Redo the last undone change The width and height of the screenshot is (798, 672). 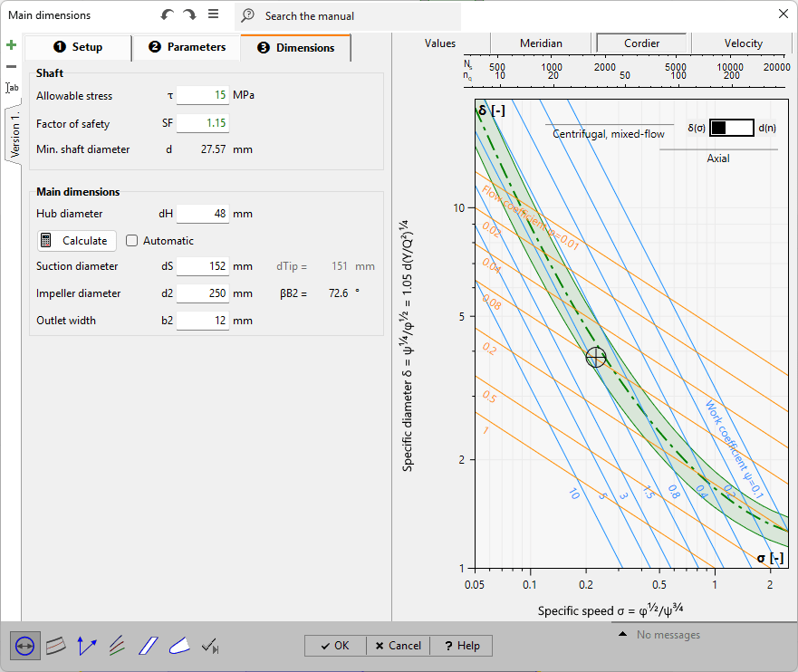pos(189,14)
